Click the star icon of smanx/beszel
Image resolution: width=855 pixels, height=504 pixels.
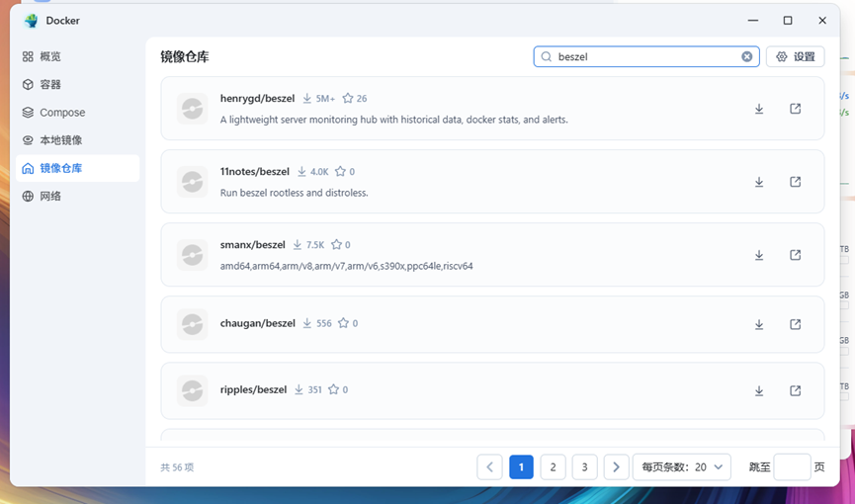click(x=337, y=244)
